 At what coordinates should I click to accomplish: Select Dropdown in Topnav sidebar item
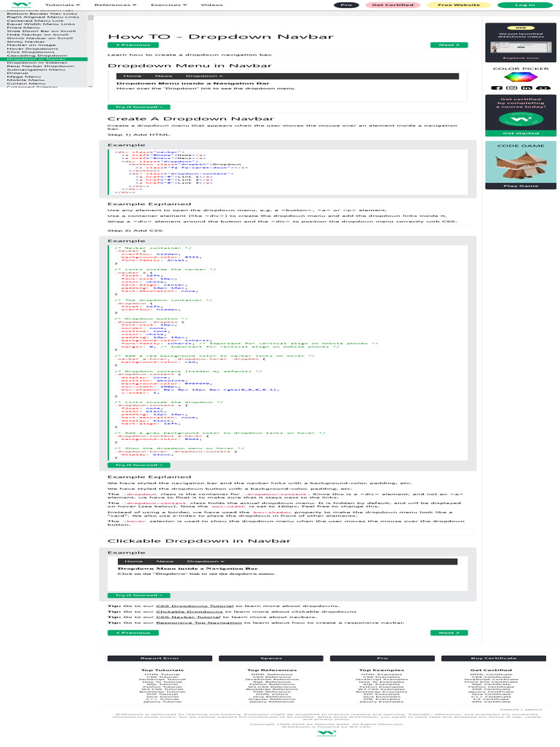click(44, 59)
